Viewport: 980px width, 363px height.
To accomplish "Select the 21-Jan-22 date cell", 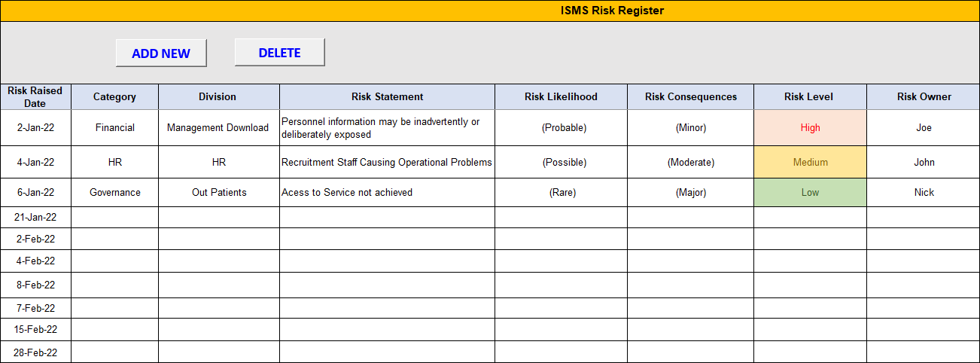I will (x=35, y=217).
